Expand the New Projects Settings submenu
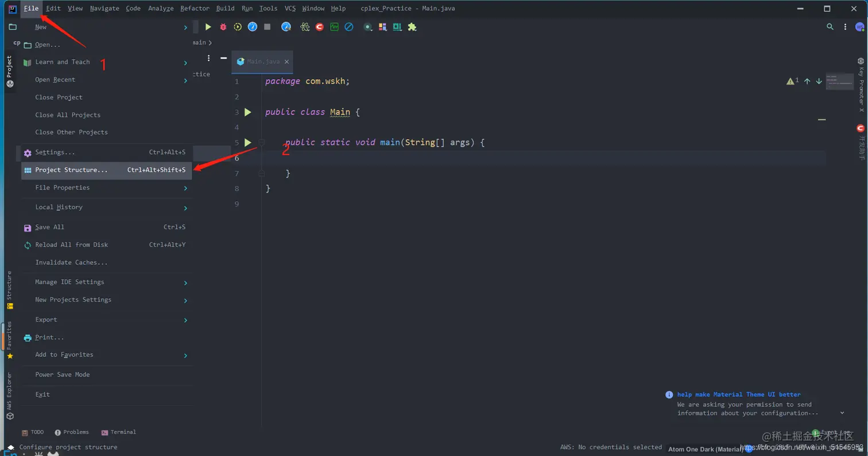868x456 pixels. pyautogui.click(x=107, y=300)
